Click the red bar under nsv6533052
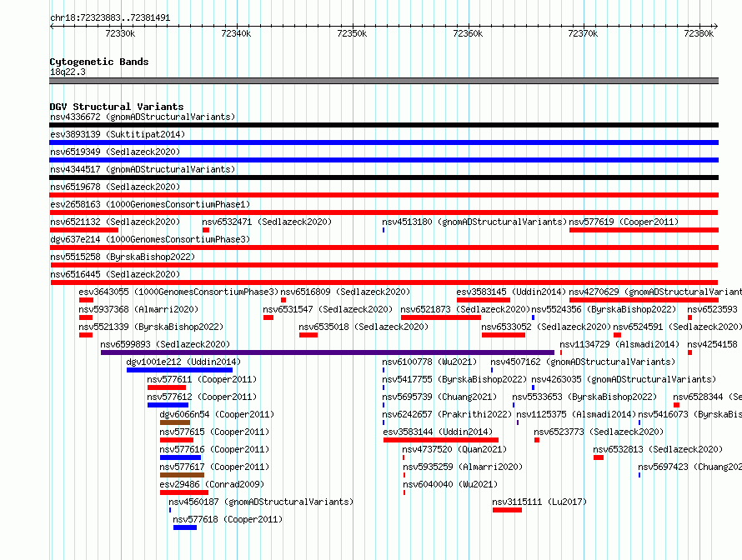The height and width of the screenshot is (560, 742). pos(504,335)
